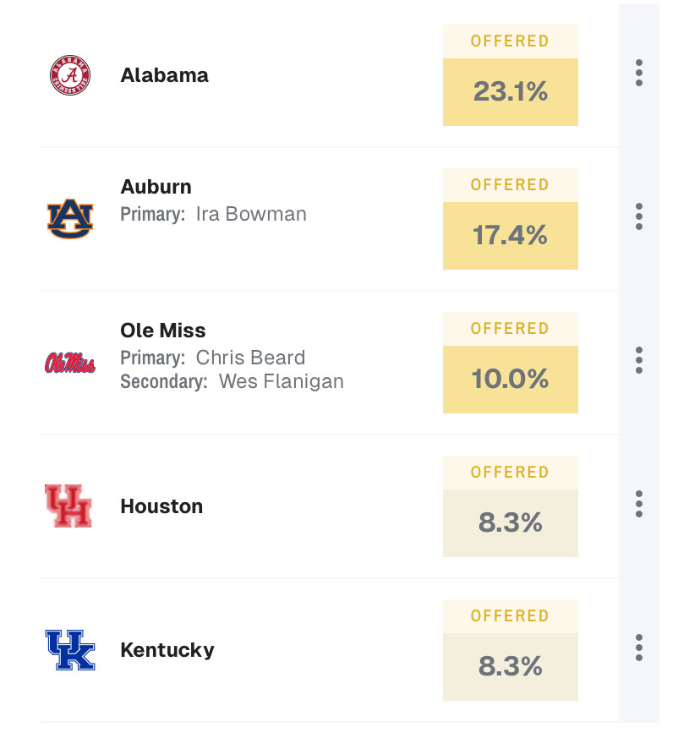700x738 pixels.
Task: Click Auburn primary recruiter Ira Bowman
Action: [251, 214]
